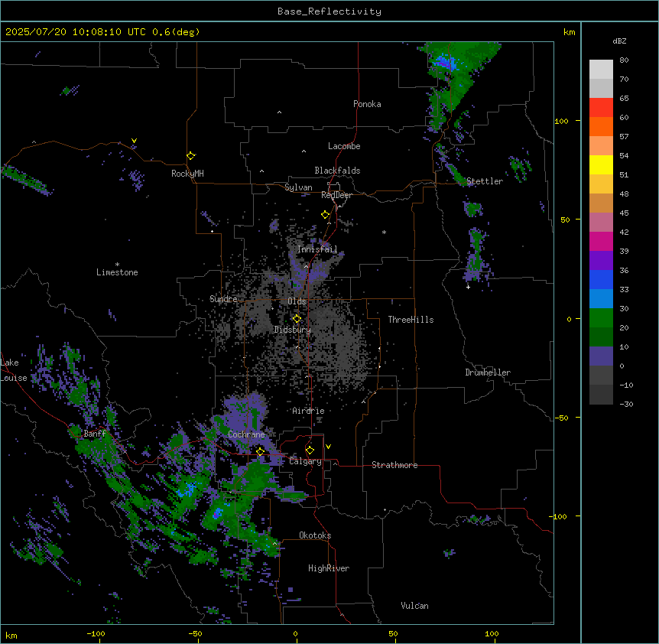Click the ThreeHills town label
This screenshot has height=644, width=659.
click(411, 320)
